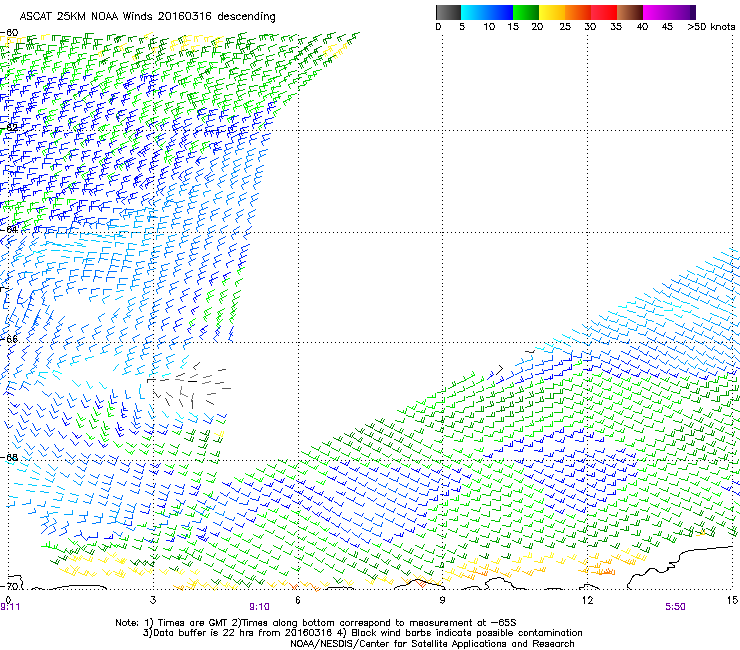The width and height of the screenshot is (740, 650).
Task: Click the '-66' latitude axis label
Action: 10,339
